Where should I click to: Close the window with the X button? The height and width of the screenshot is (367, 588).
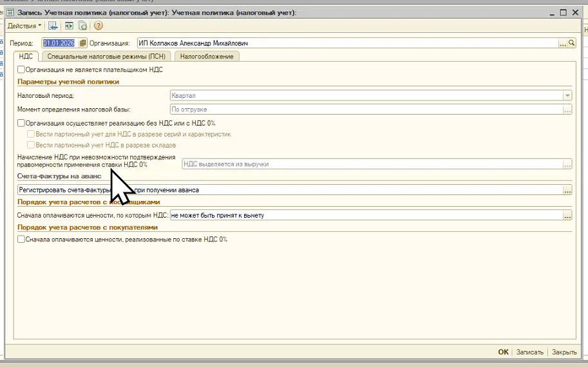[x=575, y=12]
